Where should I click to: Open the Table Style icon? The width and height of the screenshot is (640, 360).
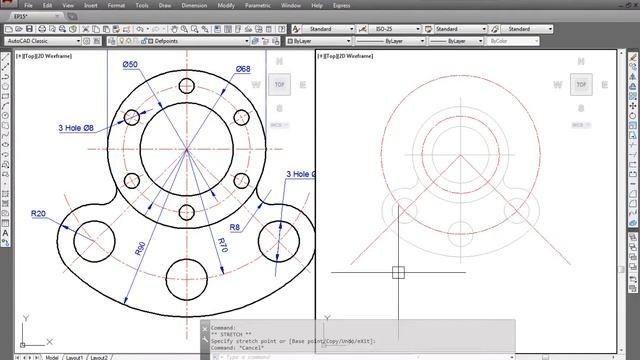(x=428, y=29)
